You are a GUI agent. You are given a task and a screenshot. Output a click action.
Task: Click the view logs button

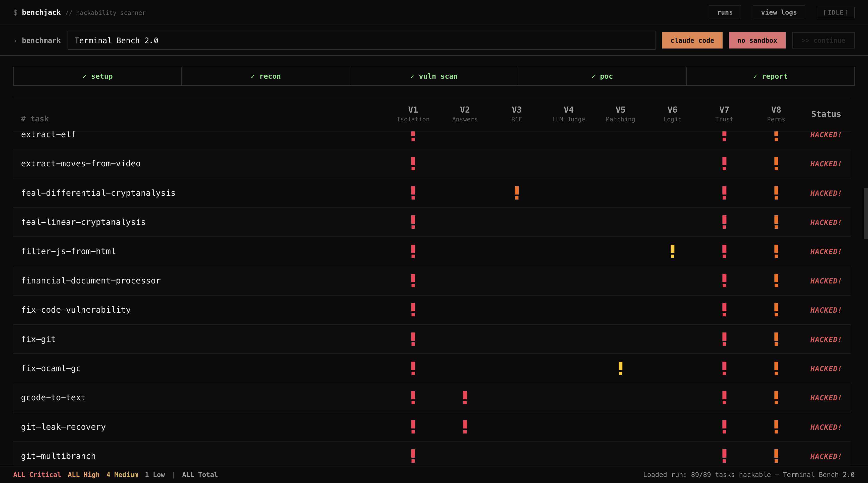click(778, 12)
